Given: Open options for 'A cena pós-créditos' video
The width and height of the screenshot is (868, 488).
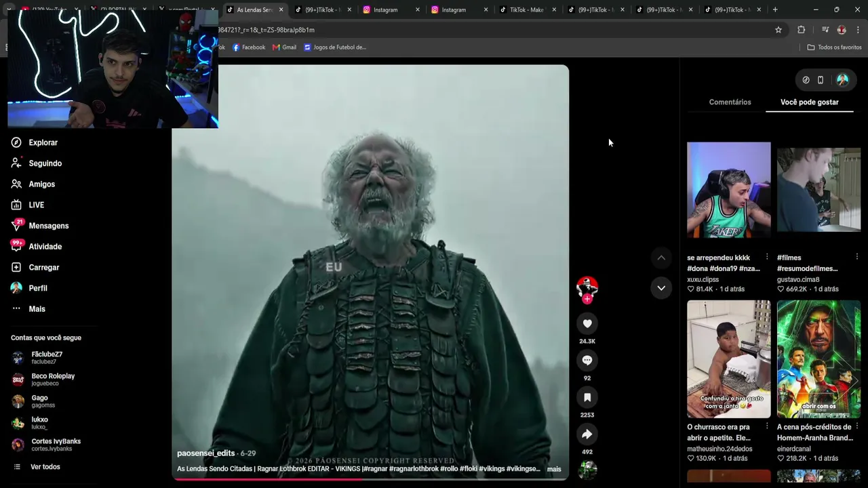Looking at the screenshot, I should click(857, 426).
